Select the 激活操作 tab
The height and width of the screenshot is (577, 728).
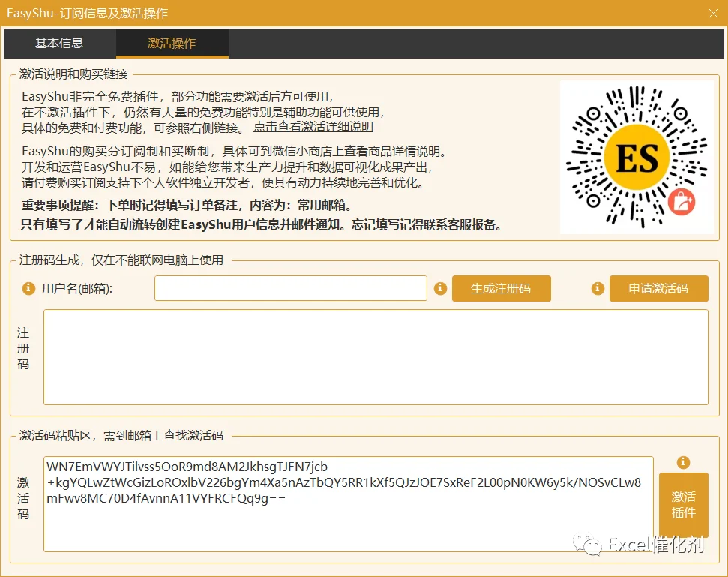172,44
